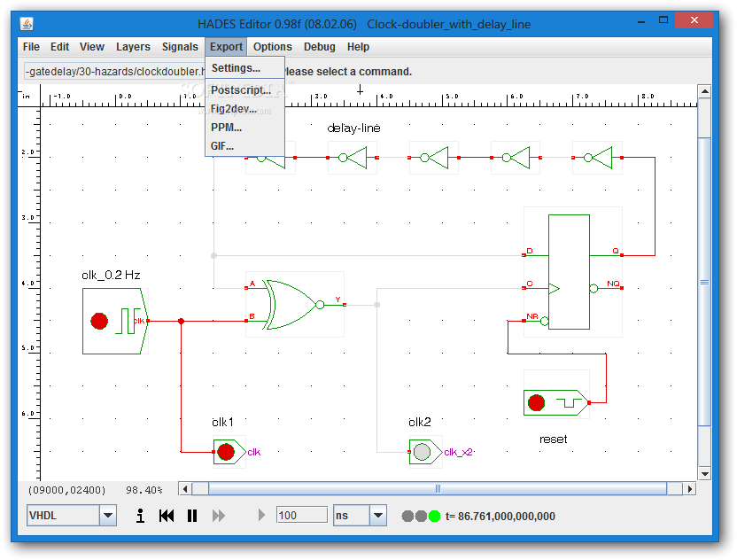Choose Settings... from Export menu
737x560 pixels.
pos(244,68)
